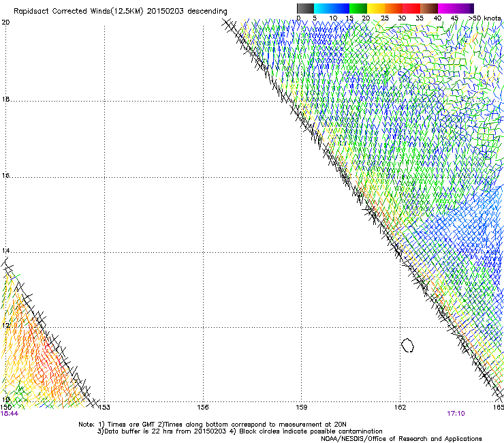This screenshot has width=504, height=443.
Task: Click the longitude axis label '156'
Action: click(x=203, y=408)
